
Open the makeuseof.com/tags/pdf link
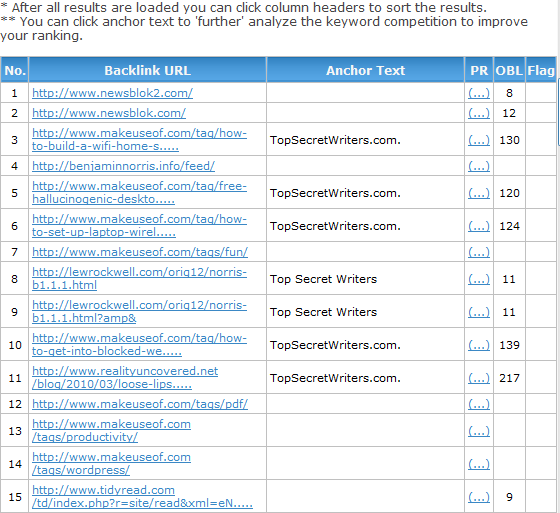(140, 404)
